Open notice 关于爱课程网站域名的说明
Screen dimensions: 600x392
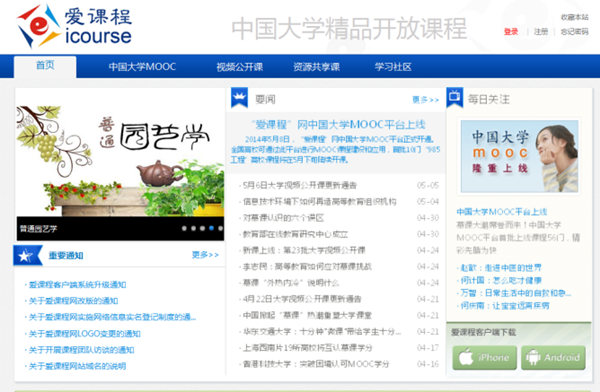(x=77, y=366)
